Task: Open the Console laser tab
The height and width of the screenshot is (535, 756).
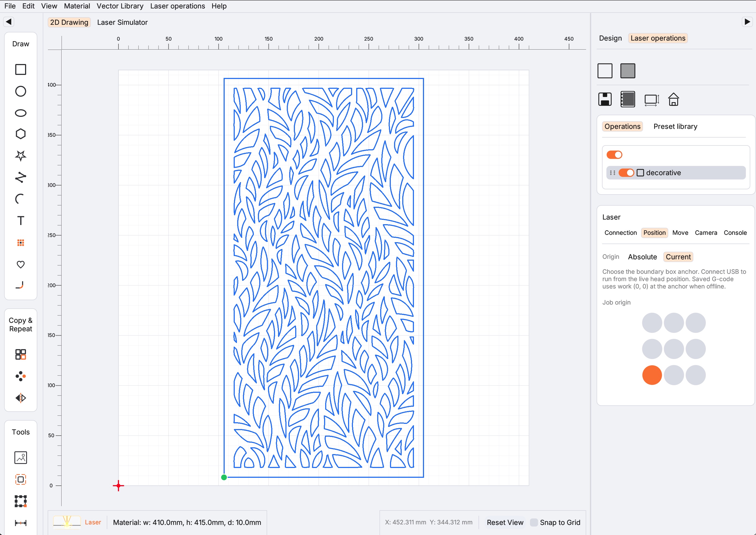Action: (x=735, y=233)
